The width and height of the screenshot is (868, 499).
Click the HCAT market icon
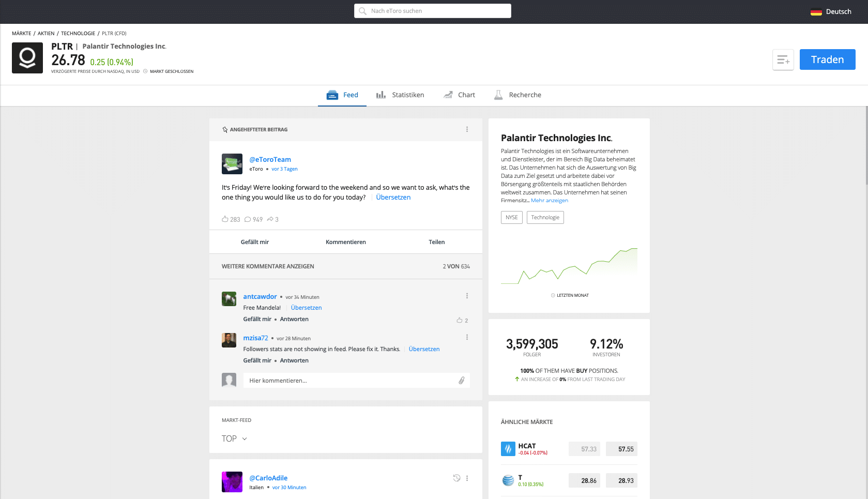(x=508, y=449)
